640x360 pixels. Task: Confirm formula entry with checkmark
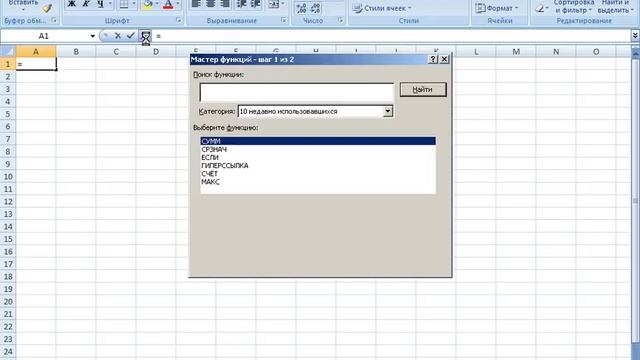tap(130, 36)
